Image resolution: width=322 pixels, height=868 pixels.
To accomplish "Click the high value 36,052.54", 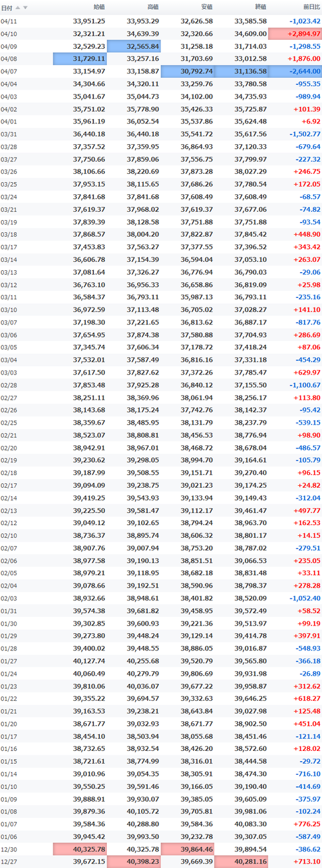I will point(142,121).
